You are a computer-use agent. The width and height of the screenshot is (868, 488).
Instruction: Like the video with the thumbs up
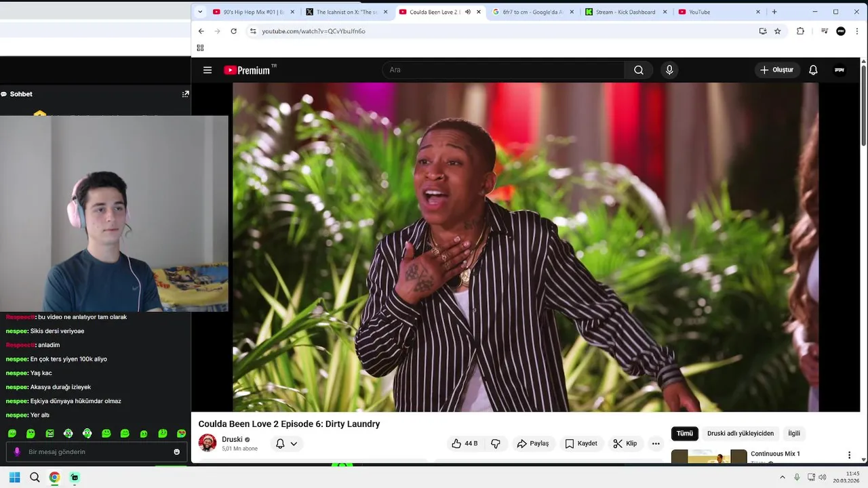point(465,443)
